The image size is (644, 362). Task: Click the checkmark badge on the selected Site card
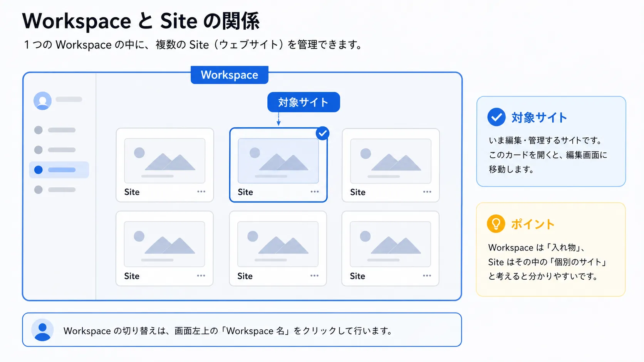point(322,133)
